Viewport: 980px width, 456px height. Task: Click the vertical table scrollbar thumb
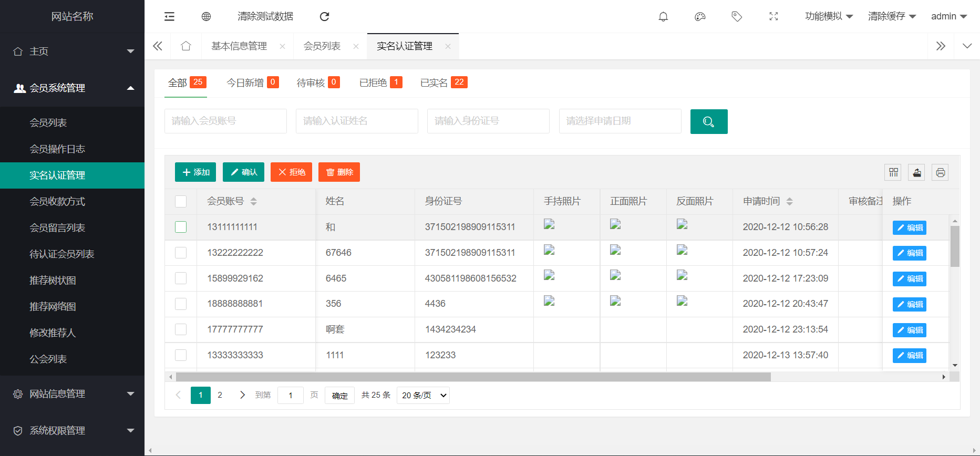(955, 246)
